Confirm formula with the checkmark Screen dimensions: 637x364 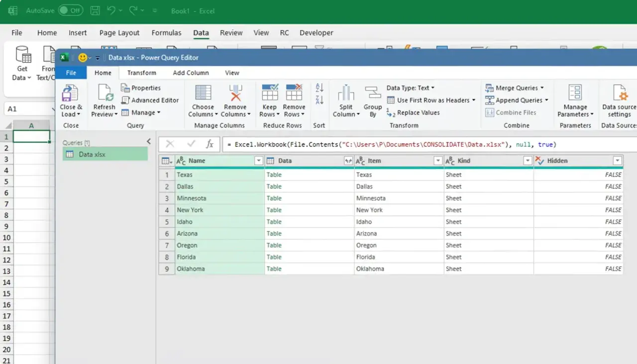191,144
